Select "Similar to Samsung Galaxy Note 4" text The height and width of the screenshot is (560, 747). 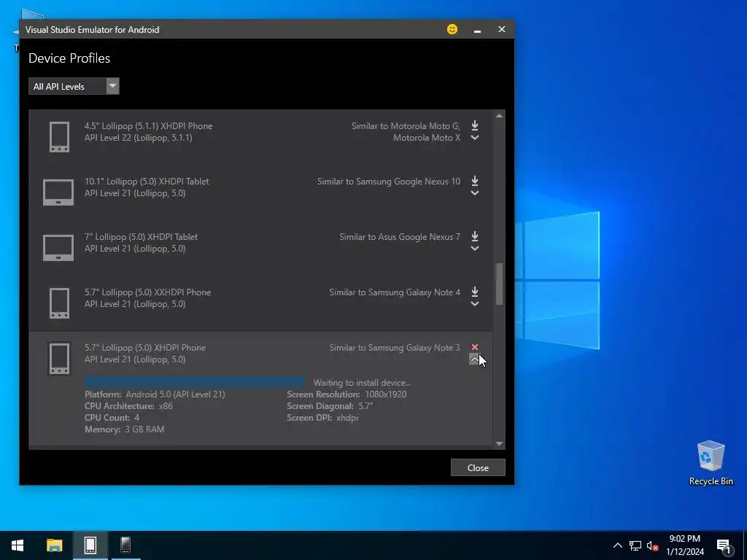coord(395,292)
